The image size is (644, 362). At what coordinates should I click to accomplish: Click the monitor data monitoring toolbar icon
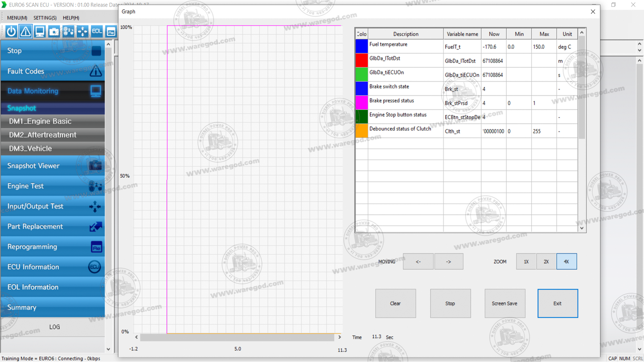click(x=40, y=31)
